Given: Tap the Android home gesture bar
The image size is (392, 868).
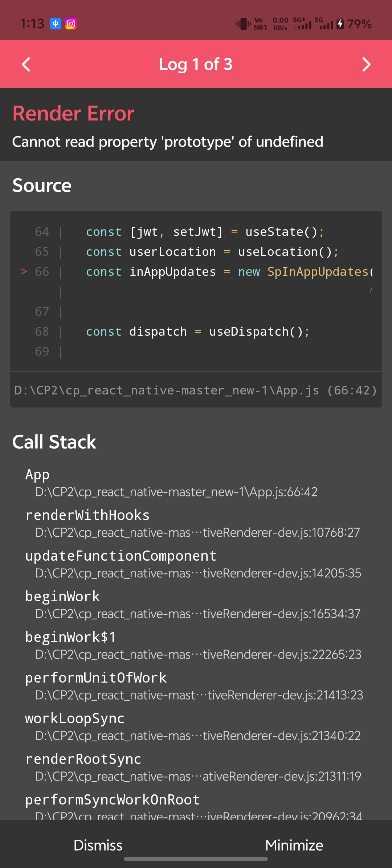Looking at the screenshot, I should (x=196, y=859).
